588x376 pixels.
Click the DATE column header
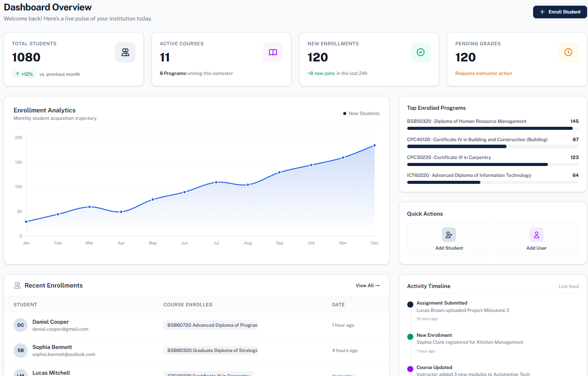click(x=338, y=305)
